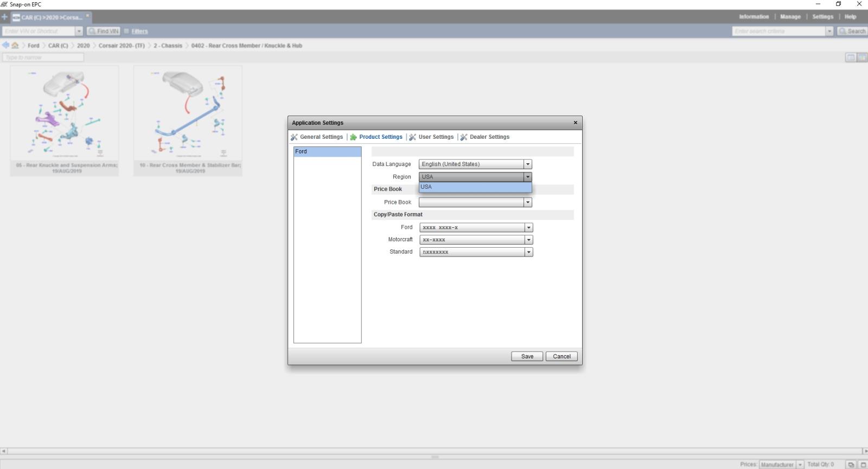Select Ford in the product list
Image resolution: width=868 pixels, height=469 pixels.
point(327,152)
